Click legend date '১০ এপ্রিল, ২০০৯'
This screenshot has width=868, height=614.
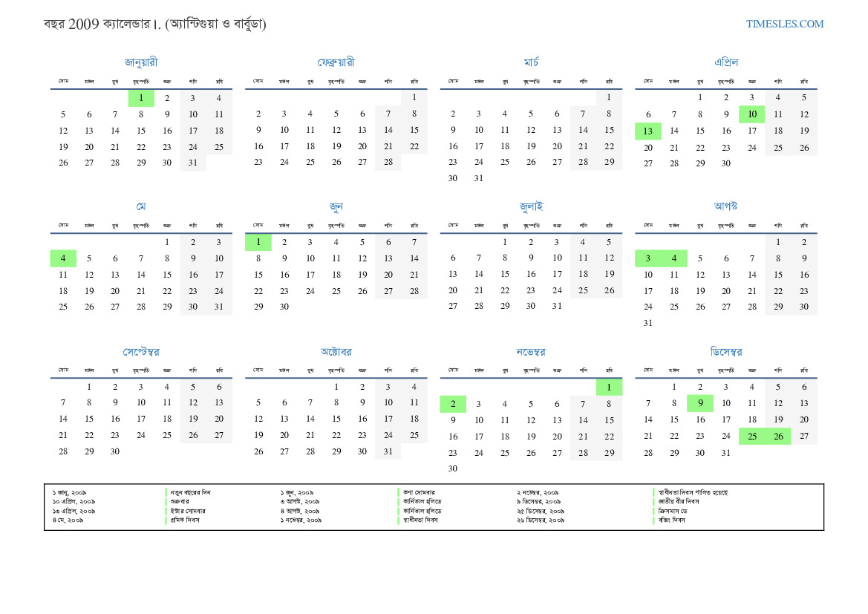74,502
